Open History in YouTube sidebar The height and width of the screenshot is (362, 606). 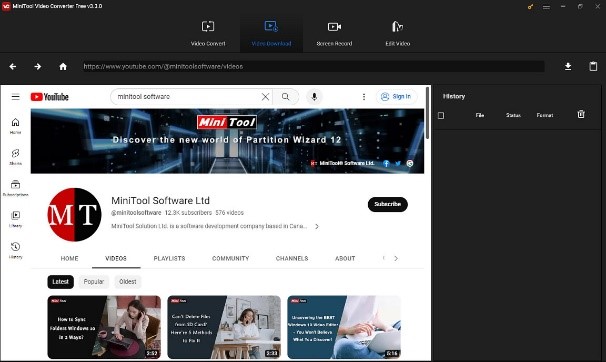(x=15, y=250)
